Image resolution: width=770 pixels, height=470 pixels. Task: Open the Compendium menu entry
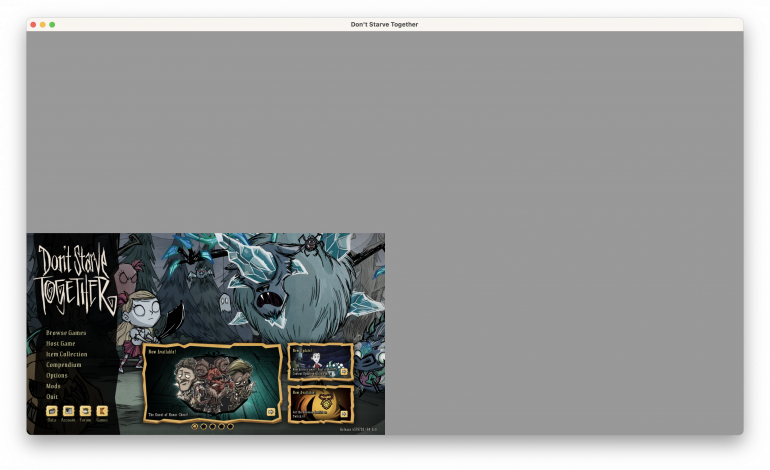[x=63, y=365]
